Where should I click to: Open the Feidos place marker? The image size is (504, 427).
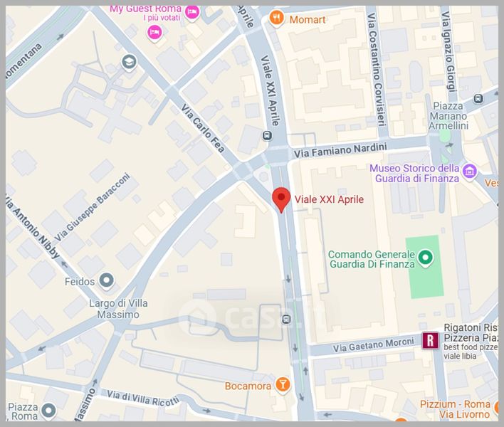pos(106,281)
